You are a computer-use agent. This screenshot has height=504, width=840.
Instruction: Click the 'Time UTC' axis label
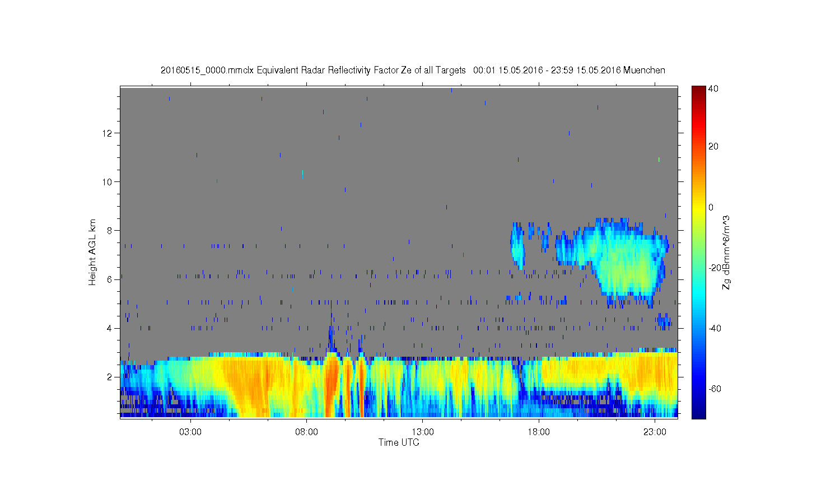[399, 442]
